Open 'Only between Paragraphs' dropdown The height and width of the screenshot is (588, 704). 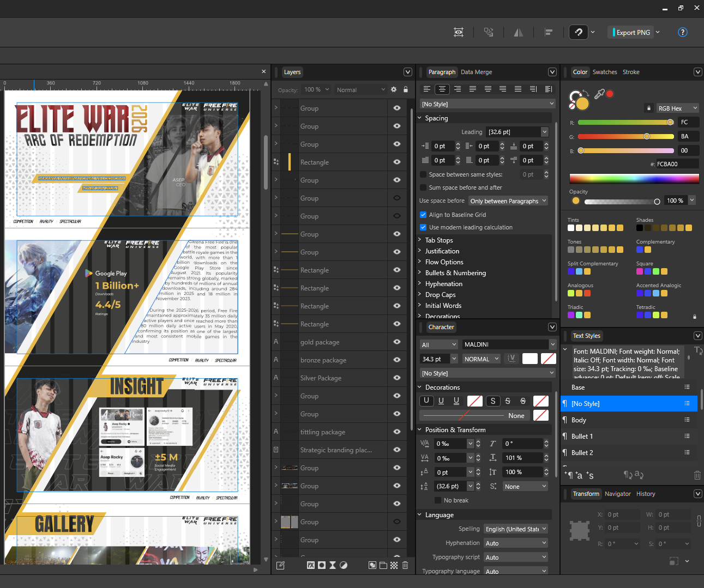pyautogui.click(x=508, y=201)
